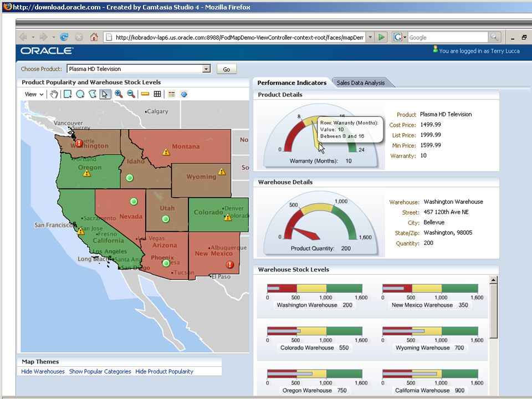Click the Go button

(227, 69)
